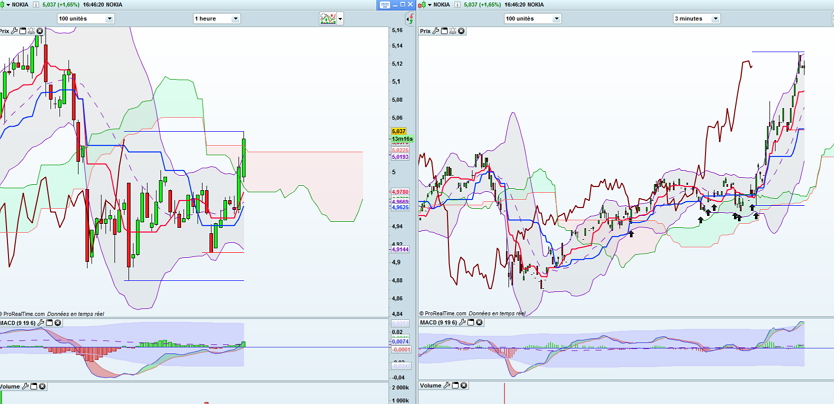The width and height of the screenshot is (834, 404).
Task: Remove left MACD indicator panel
Action: tap(58, 323)
